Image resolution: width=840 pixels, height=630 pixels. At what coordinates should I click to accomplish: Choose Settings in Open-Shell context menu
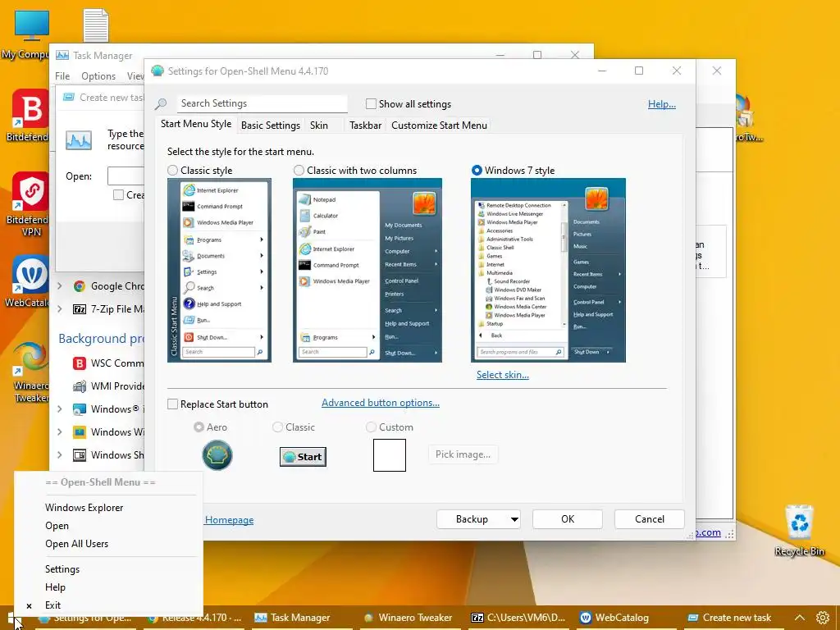coord(62,569)
